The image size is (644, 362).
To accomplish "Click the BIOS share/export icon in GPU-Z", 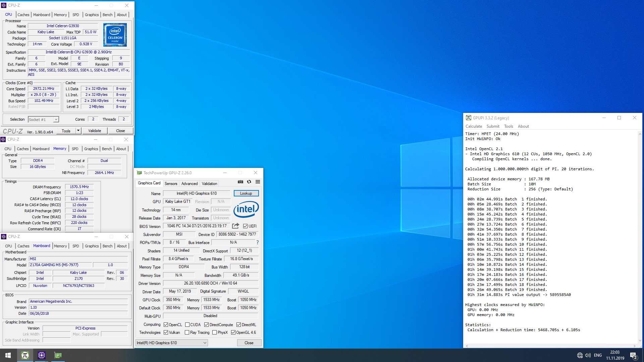I will pyautogui.click(x=236, y=226).
